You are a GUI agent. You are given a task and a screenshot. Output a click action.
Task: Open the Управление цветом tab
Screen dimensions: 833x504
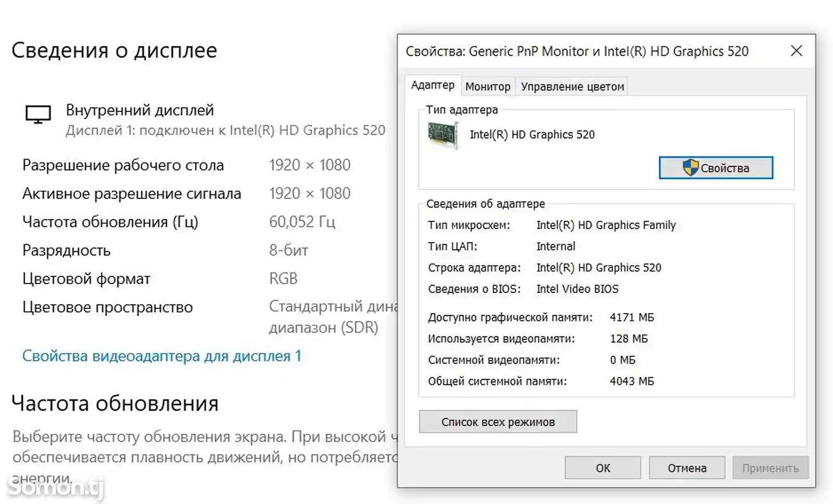[572, 87]
